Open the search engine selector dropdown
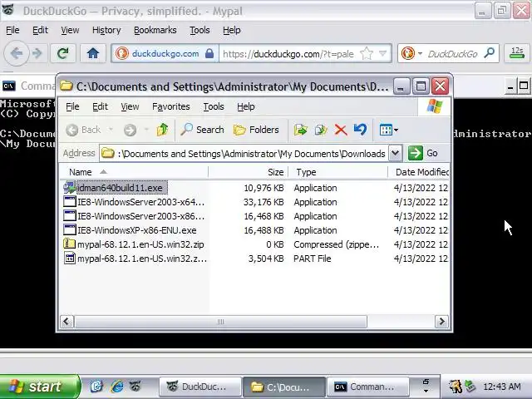 [x=411, y=53]
